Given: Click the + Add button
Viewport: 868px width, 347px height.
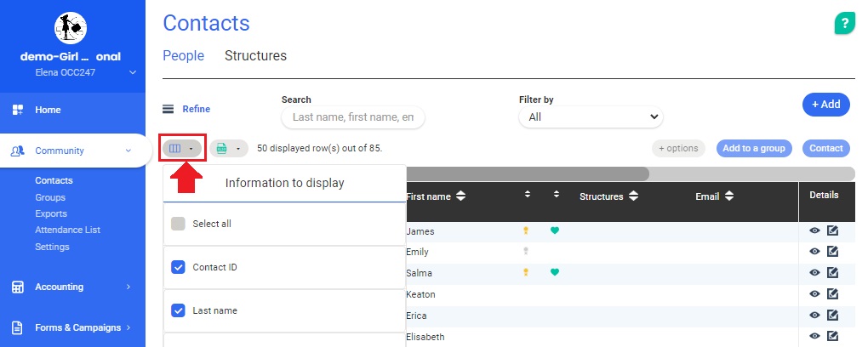Looking at the screenshot, I should (x=826, y=105).
